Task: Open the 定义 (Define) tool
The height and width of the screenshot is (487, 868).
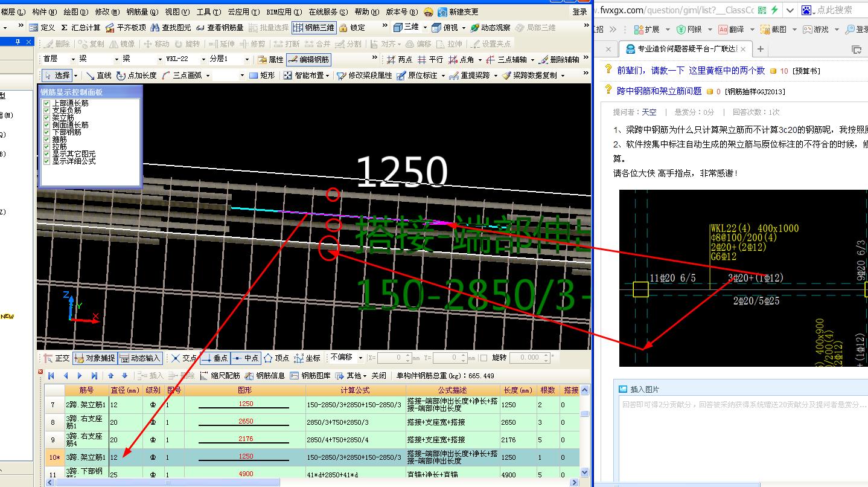Action: [x=43, y=27]
